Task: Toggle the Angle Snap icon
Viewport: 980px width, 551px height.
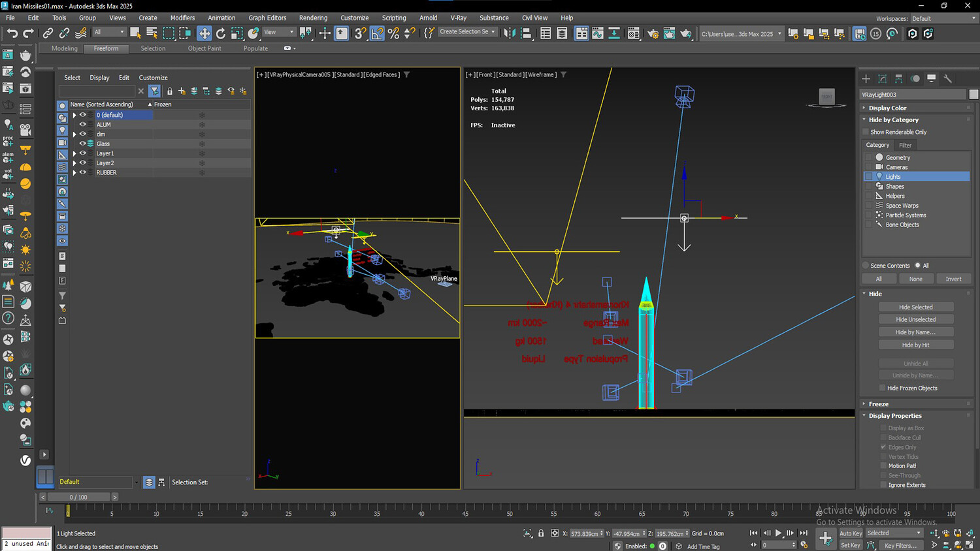Action: [377, 33]
